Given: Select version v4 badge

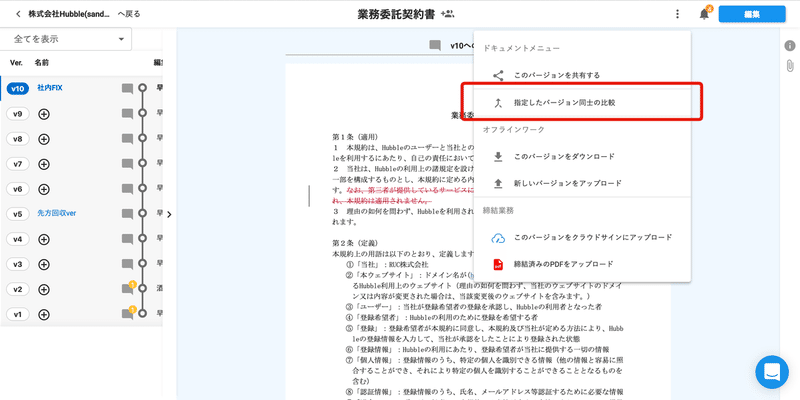Looking at the screenshot, I should (x=18, y=239).
